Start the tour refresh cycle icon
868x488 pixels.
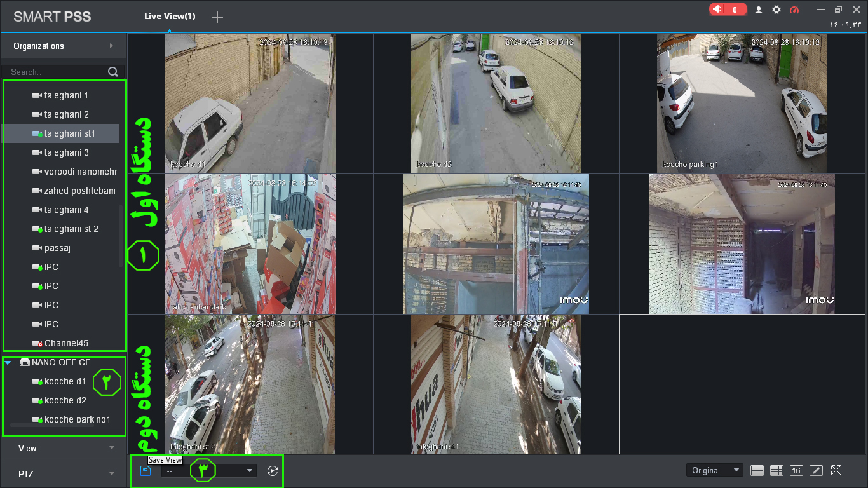click(273, 471)
